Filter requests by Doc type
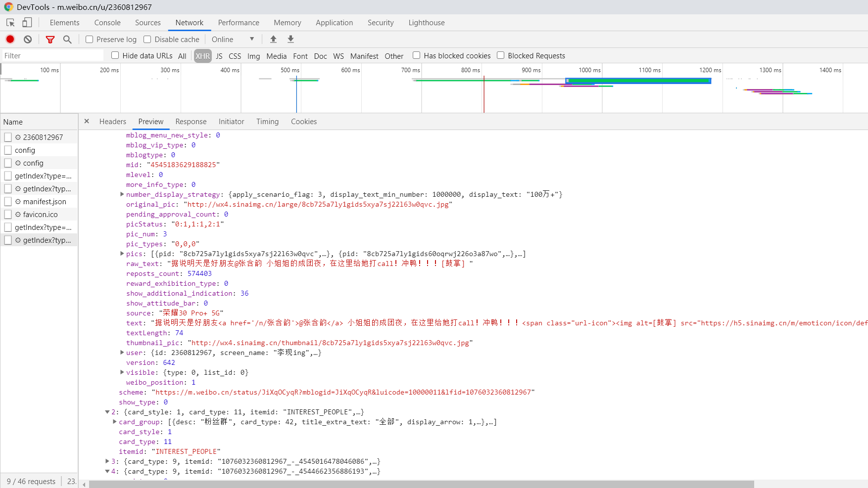868x488 pixels. pyautogui.click(x=321, y=56)
